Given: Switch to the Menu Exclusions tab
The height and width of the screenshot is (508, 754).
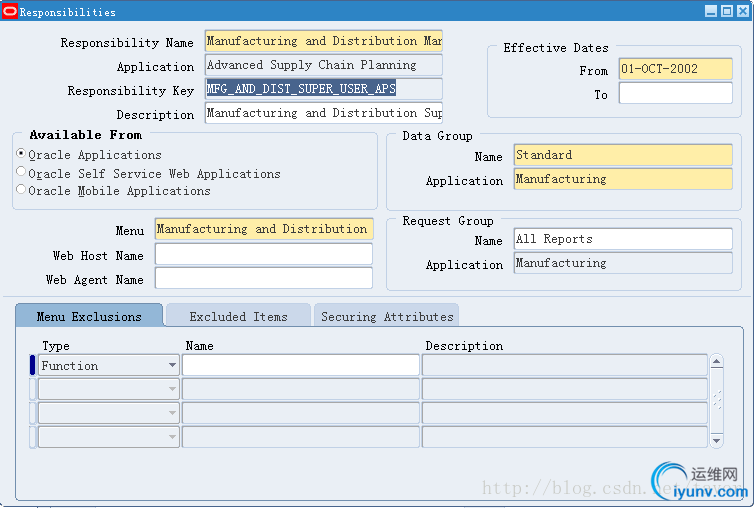Looking at the screenshot, I should [x=89, y=316].
